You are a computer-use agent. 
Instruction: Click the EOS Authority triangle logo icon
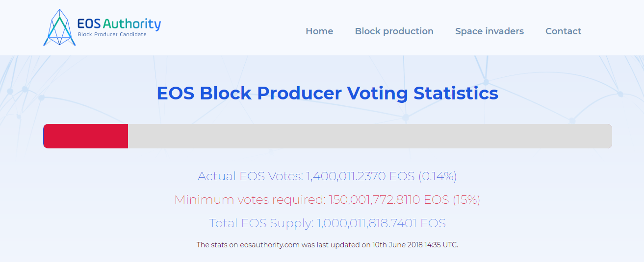[x=59, y=27]
